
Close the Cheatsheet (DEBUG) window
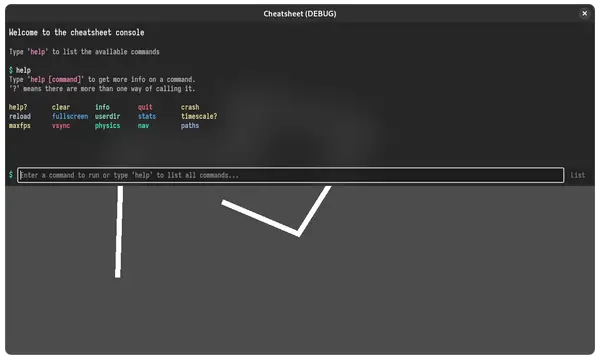click(x=584, y=13)
